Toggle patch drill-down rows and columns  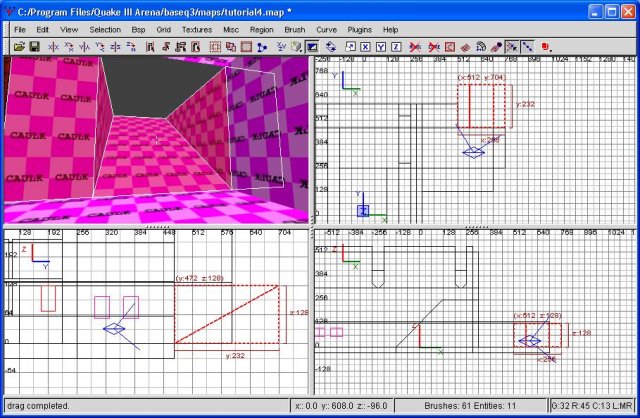[x=527, y=47]
